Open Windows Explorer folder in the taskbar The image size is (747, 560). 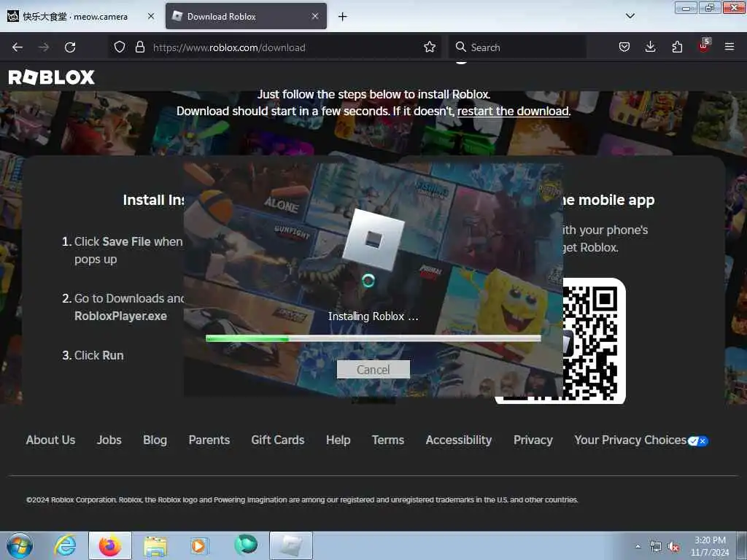(x=155, y=546)
